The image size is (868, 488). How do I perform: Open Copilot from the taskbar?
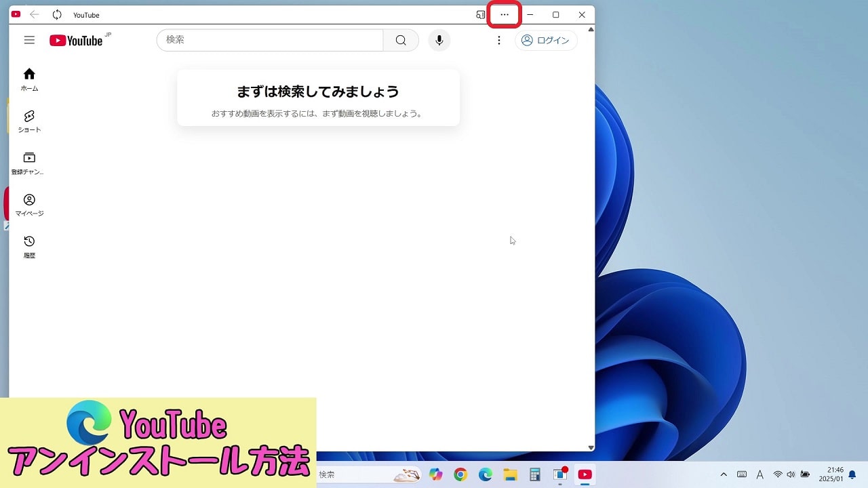435,474
